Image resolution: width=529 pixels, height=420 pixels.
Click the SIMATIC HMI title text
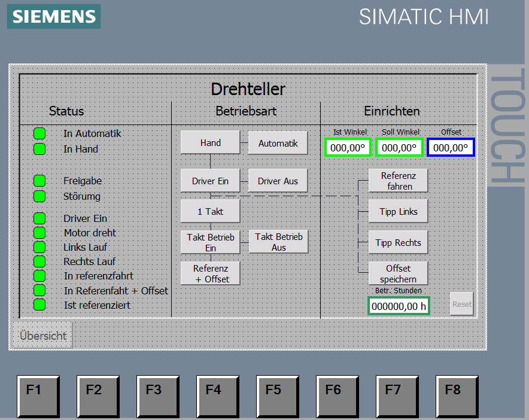[x=424, y=17]
